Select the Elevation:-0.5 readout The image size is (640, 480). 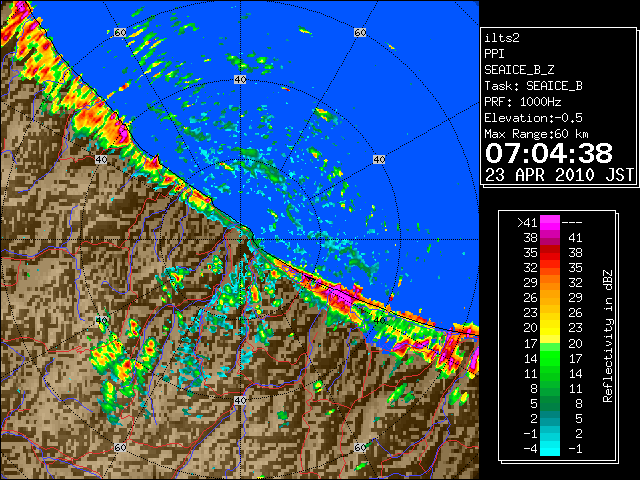(533, 118)
